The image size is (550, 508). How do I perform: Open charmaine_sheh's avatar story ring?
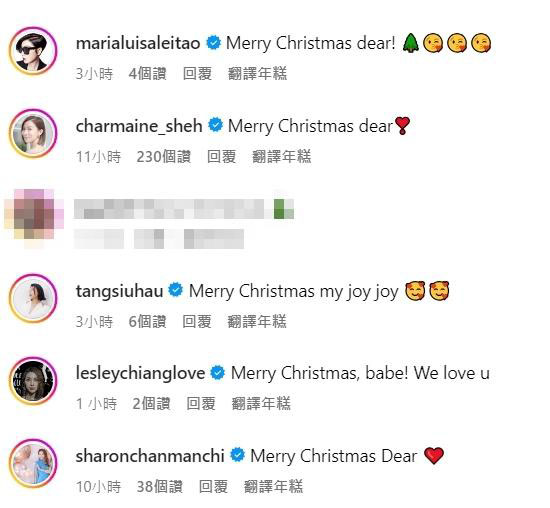(33, 133)
